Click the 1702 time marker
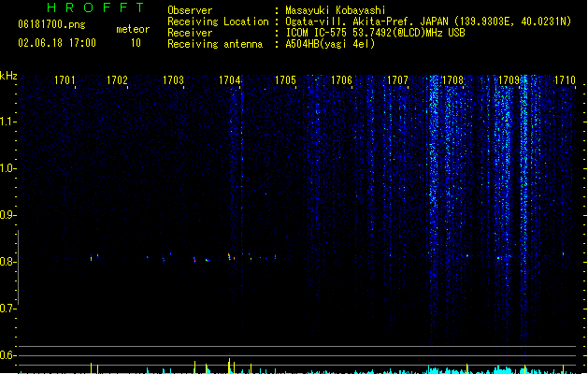This screenshot has width=588, height=374. (x=118, y=80)
